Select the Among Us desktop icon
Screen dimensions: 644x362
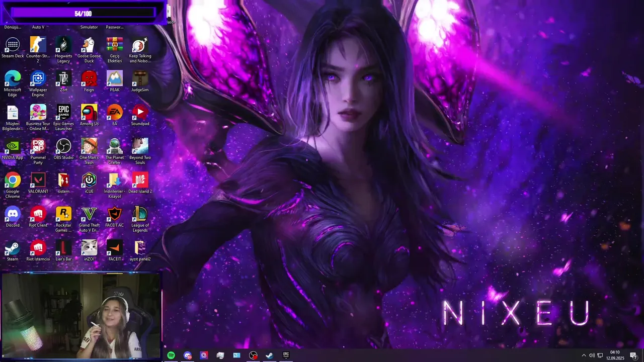coord(89,115)
